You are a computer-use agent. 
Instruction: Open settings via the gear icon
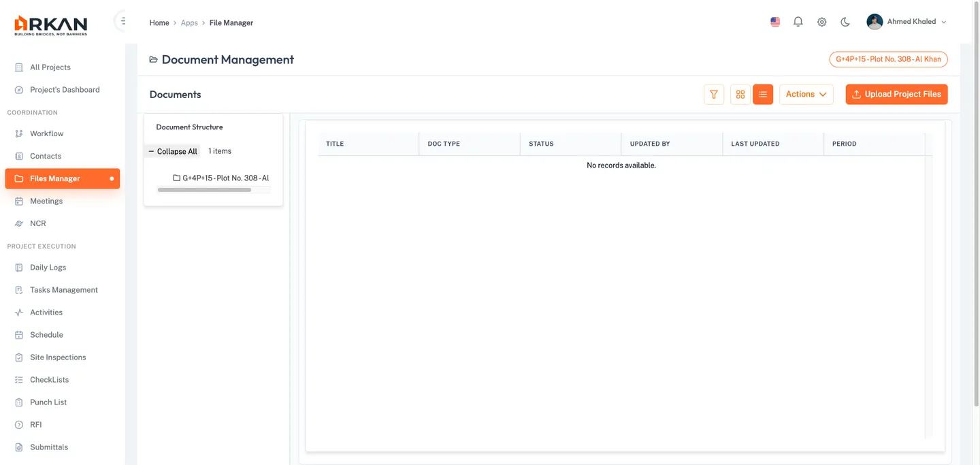(821, 21)
